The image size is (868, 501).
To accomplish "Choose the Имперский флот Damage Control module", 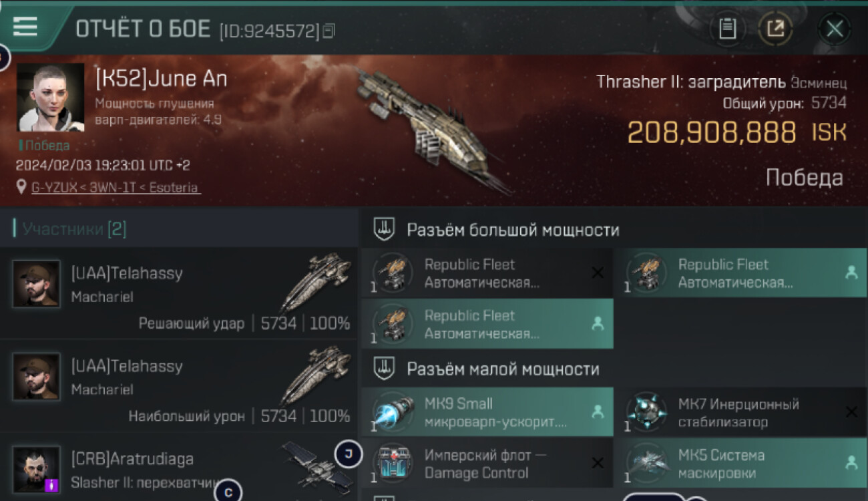I will 487,463.
